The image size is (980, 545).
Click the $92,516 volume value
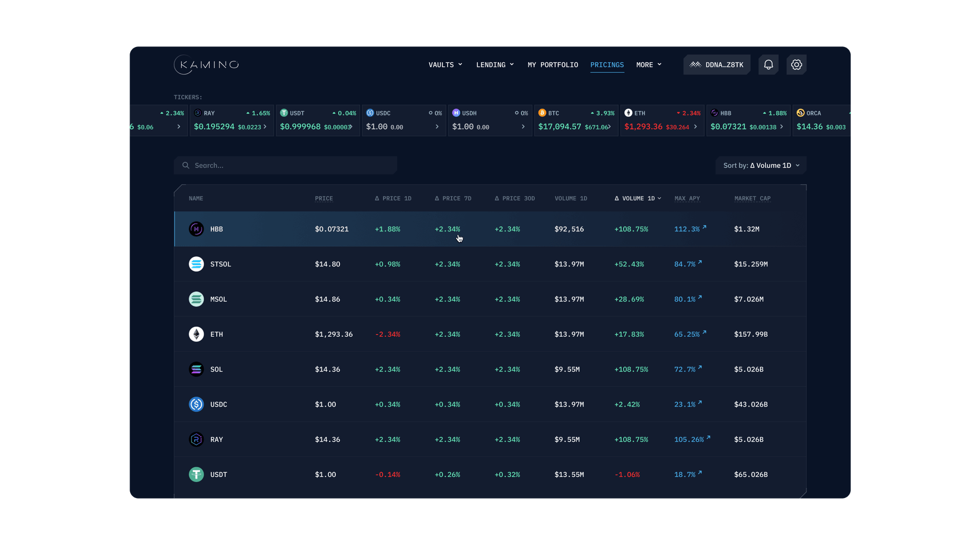(x=569, y=229)
